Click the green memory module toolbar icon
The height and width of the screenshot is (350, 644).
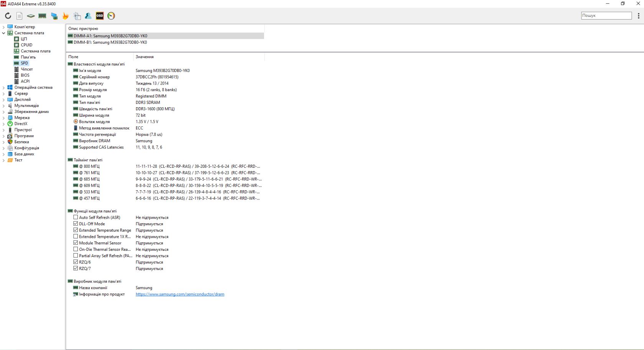click(x=42, y=16)
